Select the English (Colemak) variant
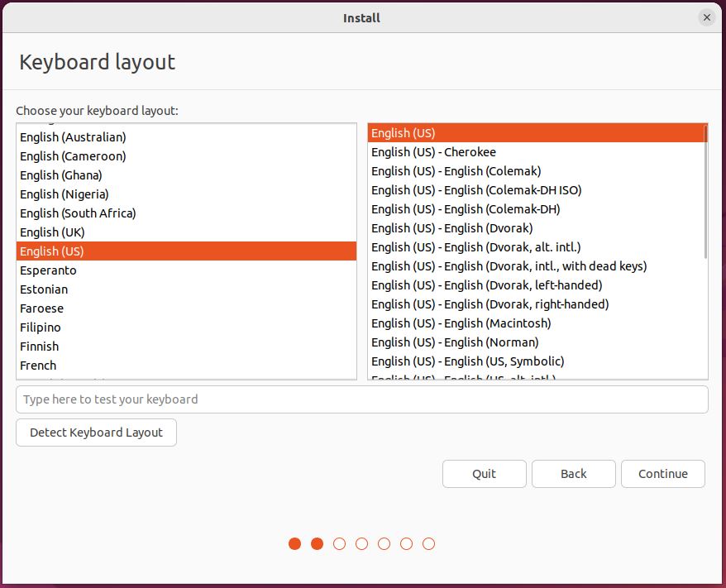This screenshot has width=726, height=588. tap(456, 171)
